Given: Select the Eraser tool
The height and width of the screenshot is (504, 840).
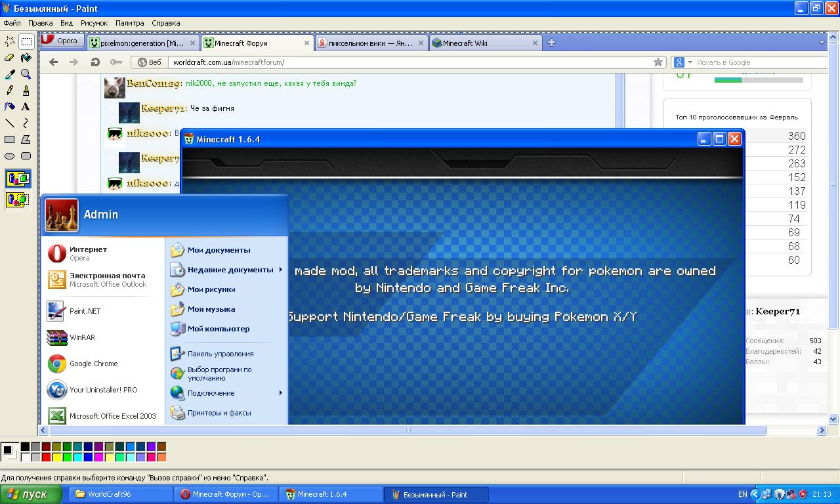Looking at the screenshot, I should click(x=10, y=58).
